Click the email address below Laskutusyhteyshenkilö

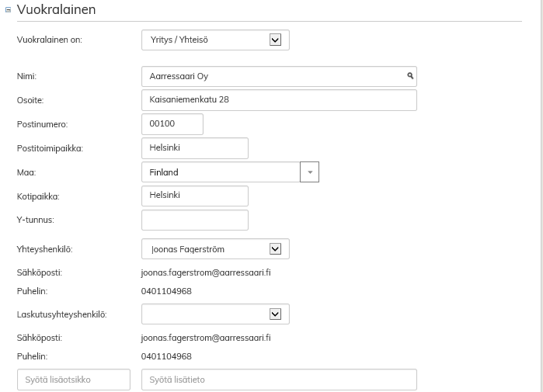click(x=206, y=338)
